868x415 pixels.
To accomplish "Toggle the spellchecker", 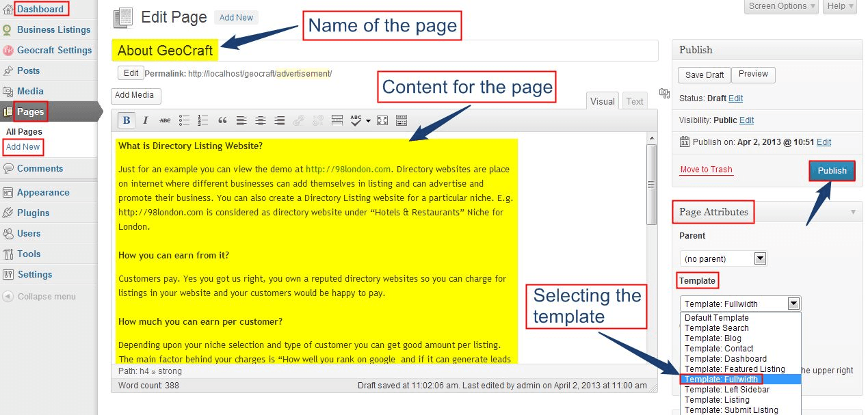I will point(356,120).
